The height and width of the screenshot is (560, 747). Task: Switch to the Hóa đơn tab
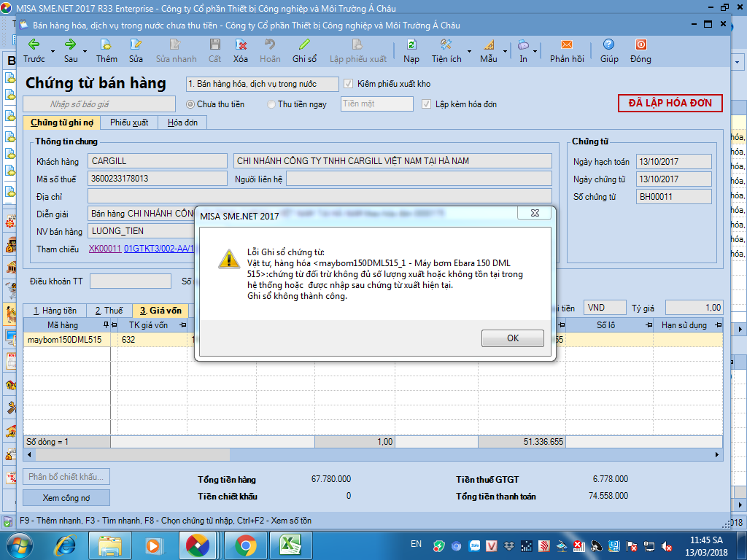(x=182, y=122)
